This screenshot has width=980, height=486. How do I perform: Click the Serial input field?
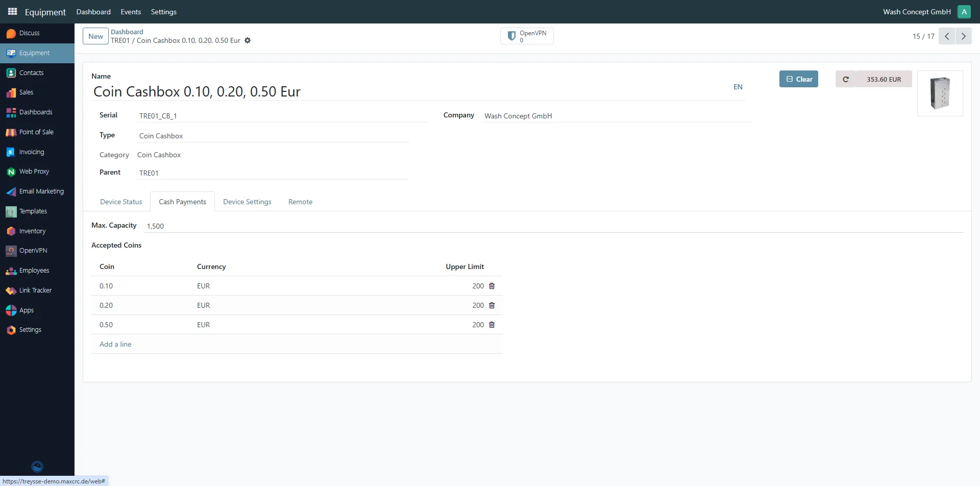(282, 116)
